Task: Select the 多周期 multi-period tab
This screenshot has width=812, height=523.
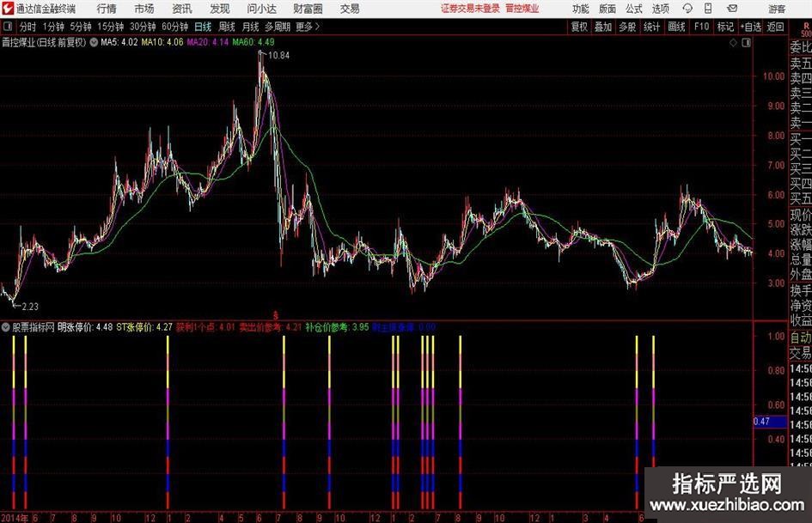Action: click(278, 27)
